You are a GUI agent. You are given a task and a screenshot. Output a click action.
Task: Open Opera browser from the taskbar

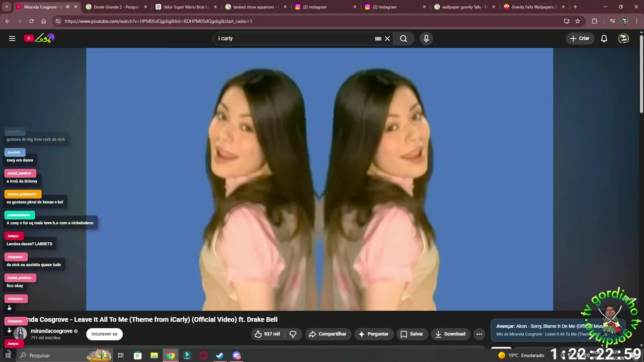pyautogui.click(x=204, y=355)
